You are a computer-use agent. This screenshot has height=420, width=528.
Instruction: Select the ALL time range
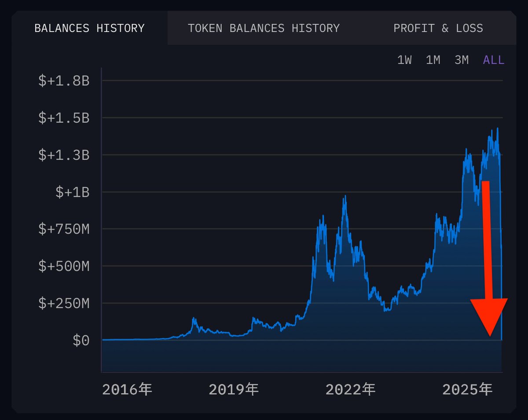pyautogui.click(x=494, y=60)
